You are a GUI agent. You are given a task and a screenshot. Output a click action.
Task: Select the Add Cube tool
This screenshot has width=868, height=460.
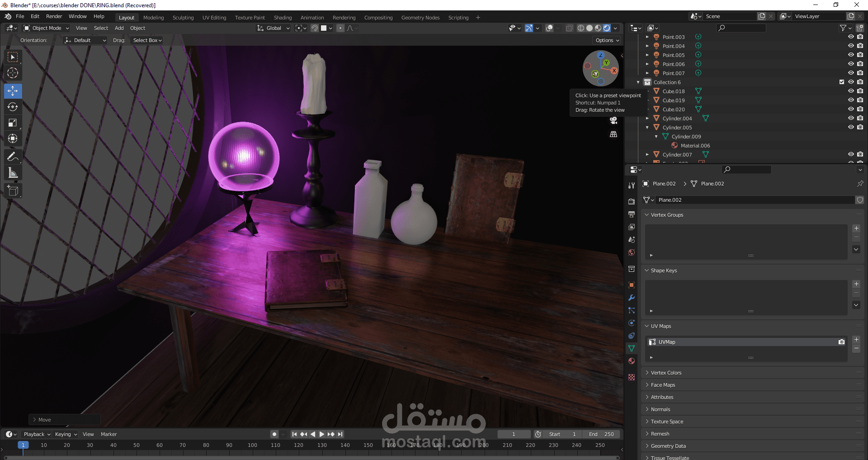pyautogui.click(x=13, y=191)
